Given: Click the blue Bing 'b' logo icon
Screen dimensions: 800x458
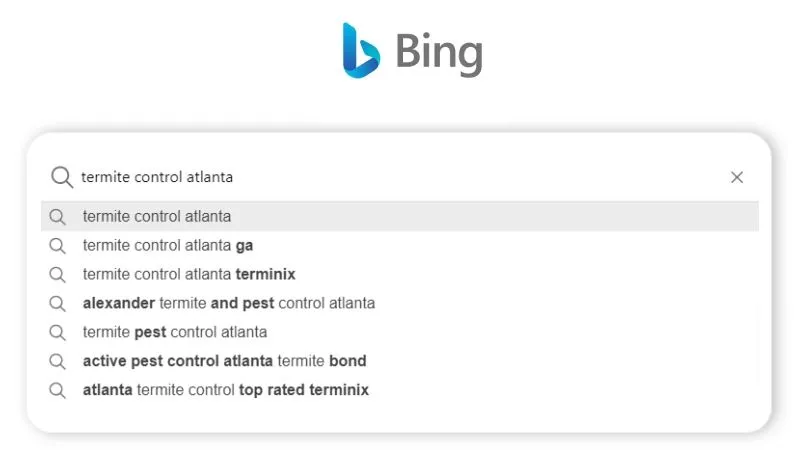Looking at the screenshot, I should pyautogui.click(x=360, y=50).
